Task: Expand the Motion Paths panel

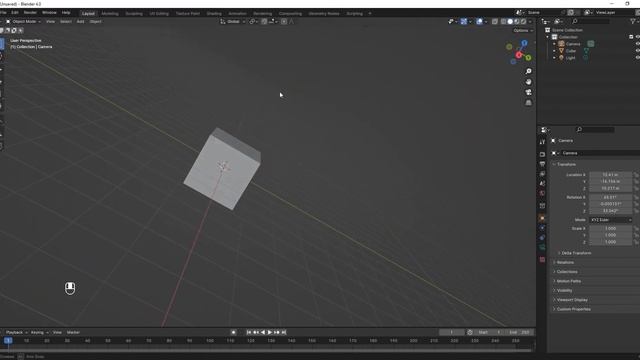Action: click(x=569, y=281)
